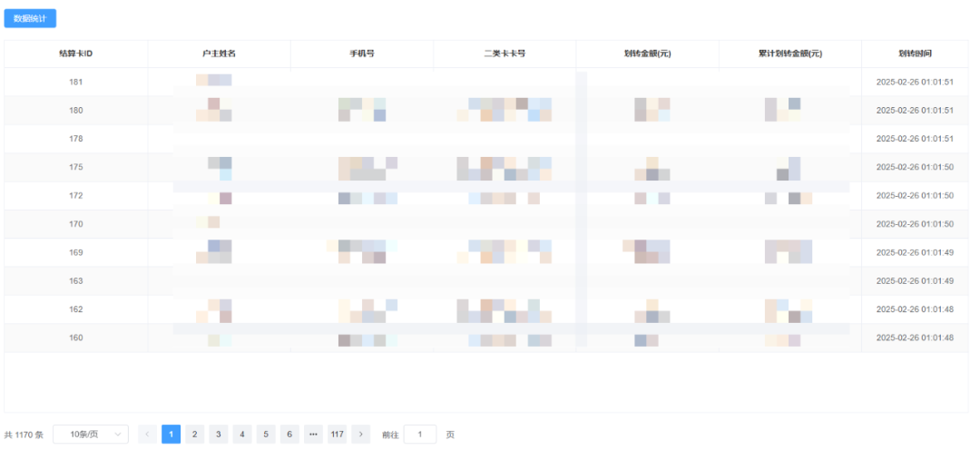
Task: Select the row with ID 181
Action: 76,82
